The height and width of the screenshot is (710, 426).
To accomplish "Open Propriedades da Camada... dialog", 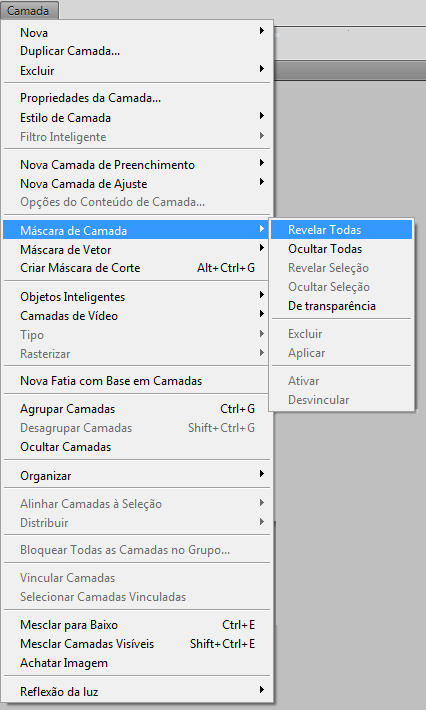I will point(137,98).
